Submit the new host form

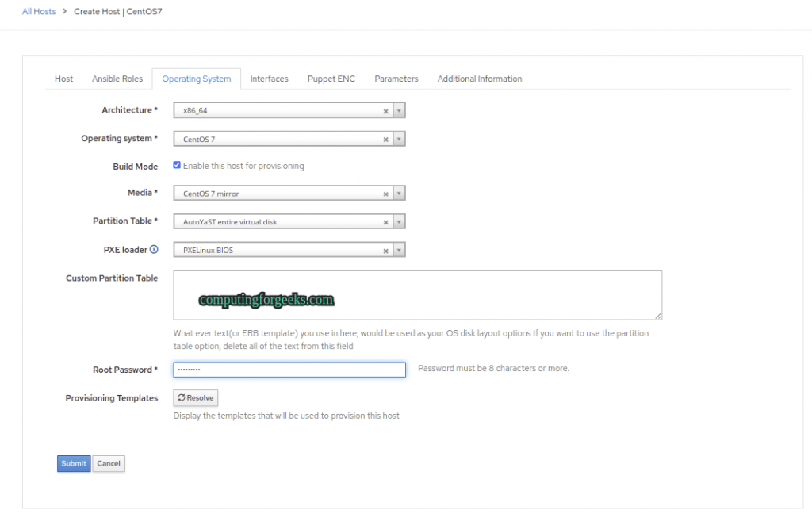pos(73,463)
